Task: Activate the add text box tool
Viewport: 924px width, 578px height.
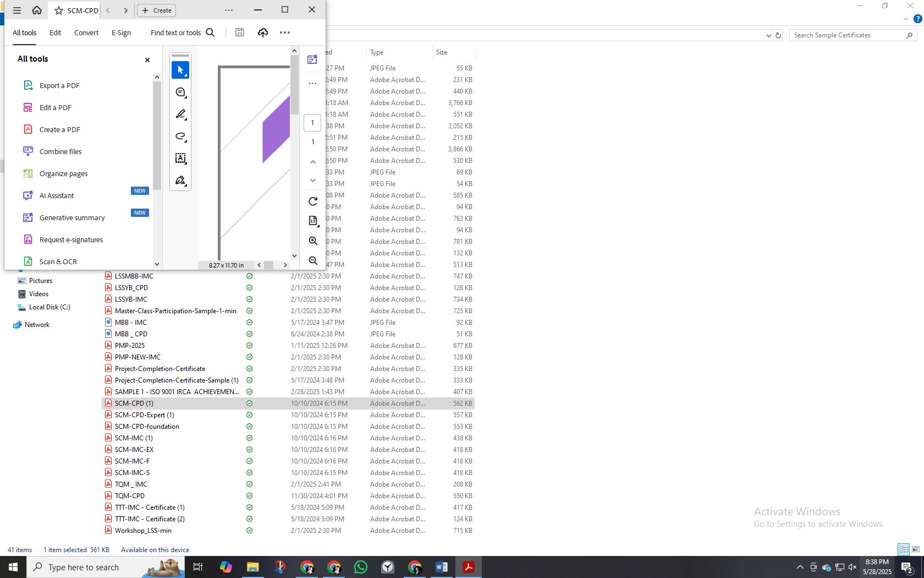Action: point(180,159)
